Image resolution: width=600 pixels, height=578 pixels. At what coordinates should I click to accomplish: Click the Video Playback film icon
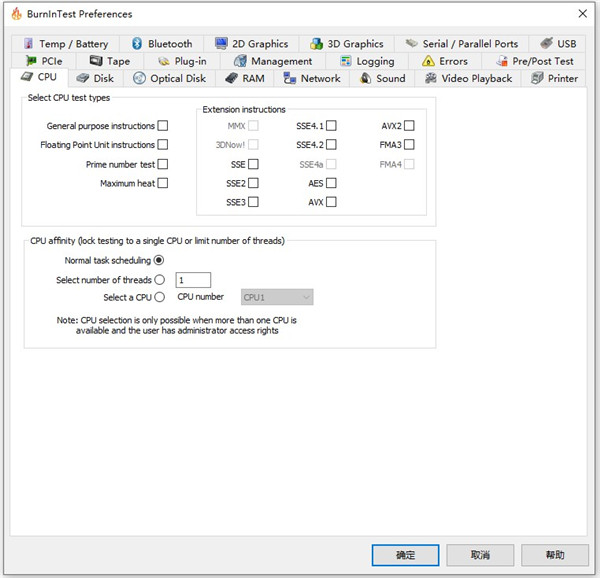pyautogui.click(x=431, y=78)
